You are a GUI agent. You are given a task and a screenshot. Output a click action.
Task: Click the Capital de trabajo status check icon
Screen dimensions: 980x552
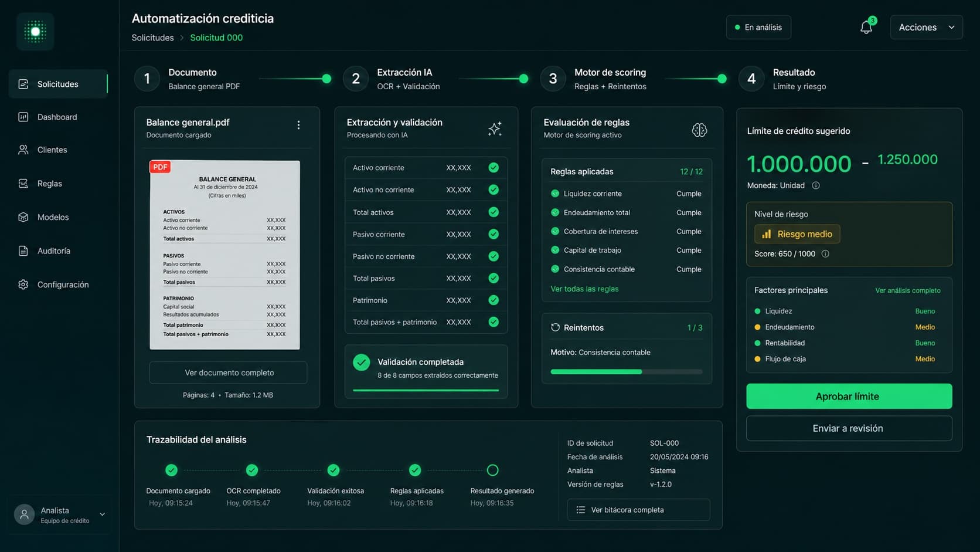coord(555,250)
